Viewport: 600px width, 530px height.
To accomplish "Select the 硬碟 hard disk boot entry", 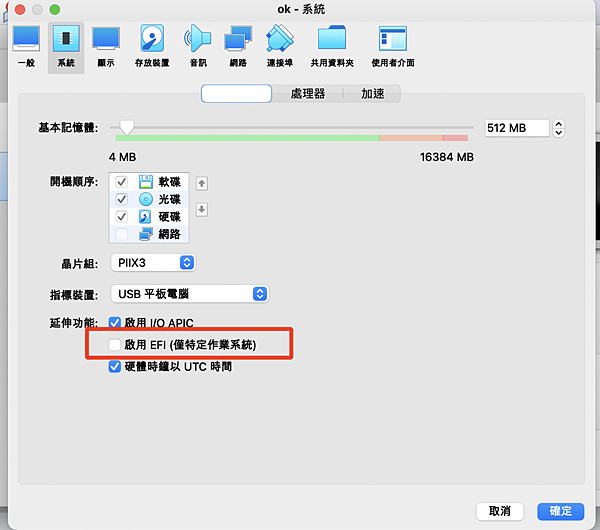I will (148, 217).
